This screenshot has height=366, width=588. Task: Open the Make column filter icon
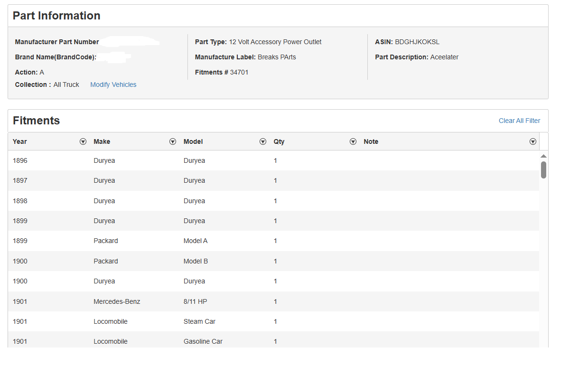[173, 141]
